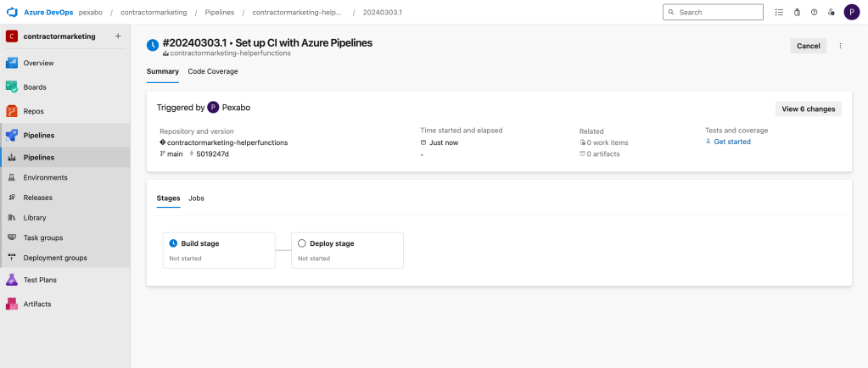Click View 6 changes button
The height and width of the screenshot is (368, 868).
click(809, 109)
